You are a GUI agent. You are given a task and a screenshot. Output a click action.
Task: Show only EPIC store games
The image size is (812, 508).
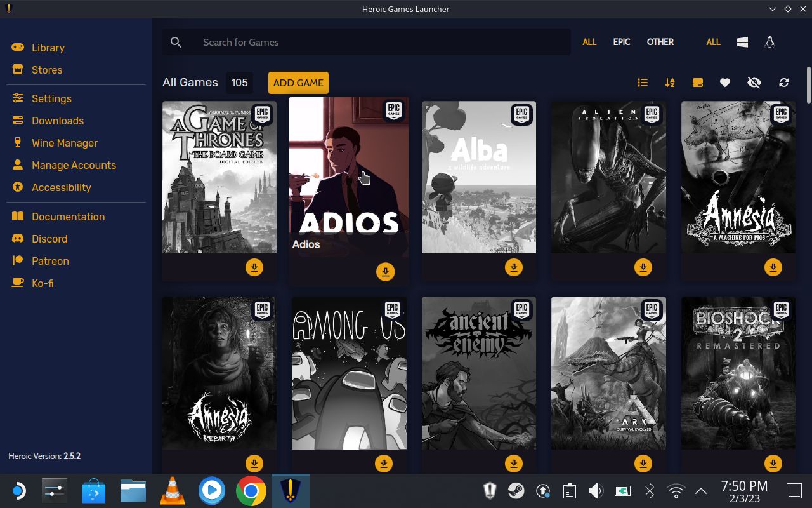tap(622, 42)
